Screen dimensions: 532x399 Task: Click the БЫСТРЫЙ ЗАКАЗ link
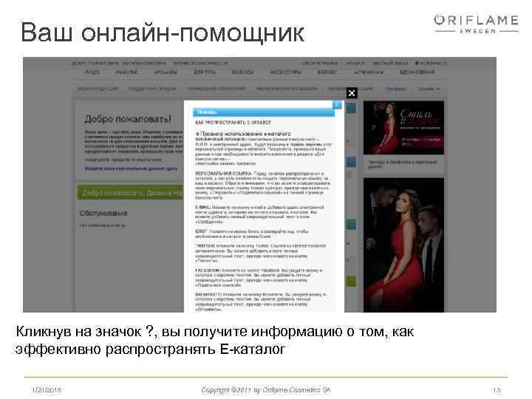click(x=390, y=63)
